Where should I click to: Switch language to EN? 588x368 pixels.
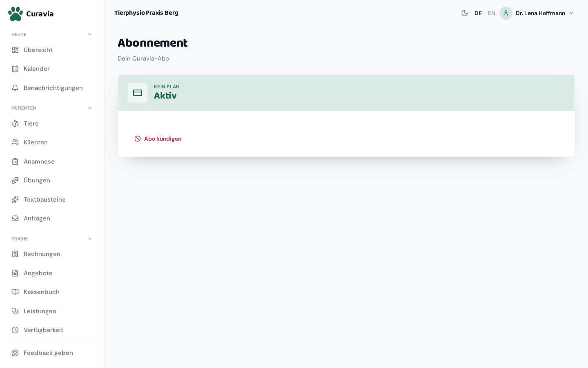coord(492,13)
